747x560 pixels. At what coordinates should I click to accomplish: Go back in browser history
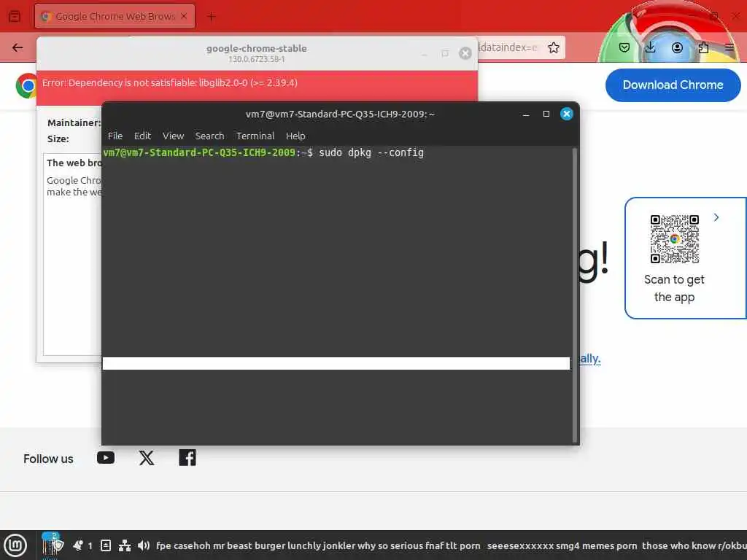click(18, 47)
